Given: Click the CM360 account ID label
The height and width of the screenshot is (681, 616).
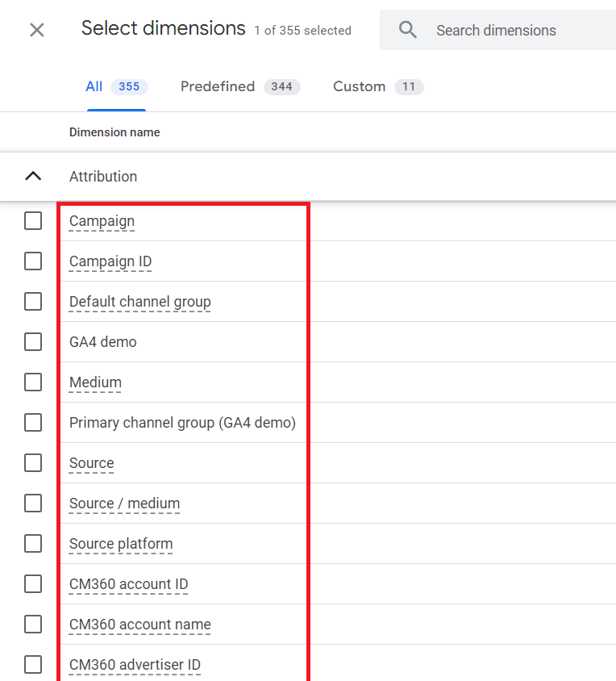Looking at the screenshot, I should [x=128, y=584].
